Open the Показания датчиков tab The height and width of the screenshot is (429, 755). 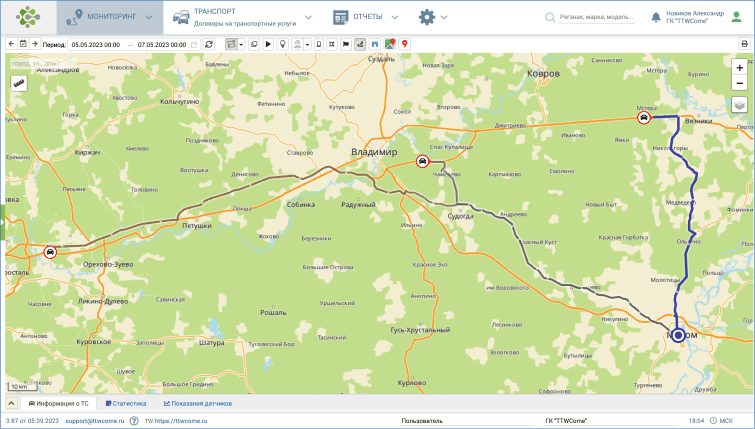pos(198,403)
